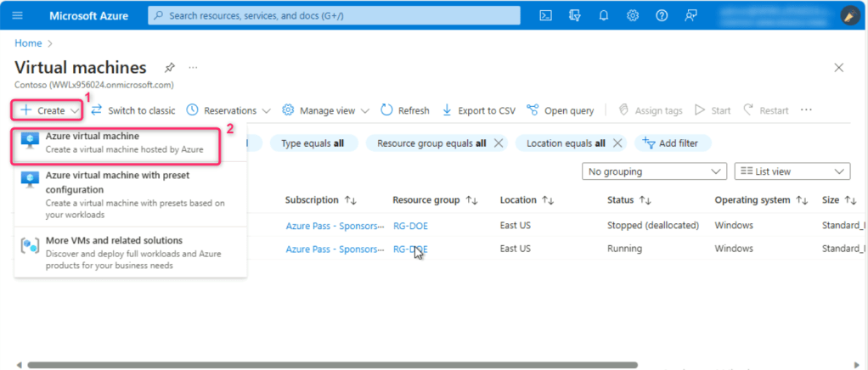Open portal settings gear
This screenshot has height=370, width=868.
click(633, 16)
